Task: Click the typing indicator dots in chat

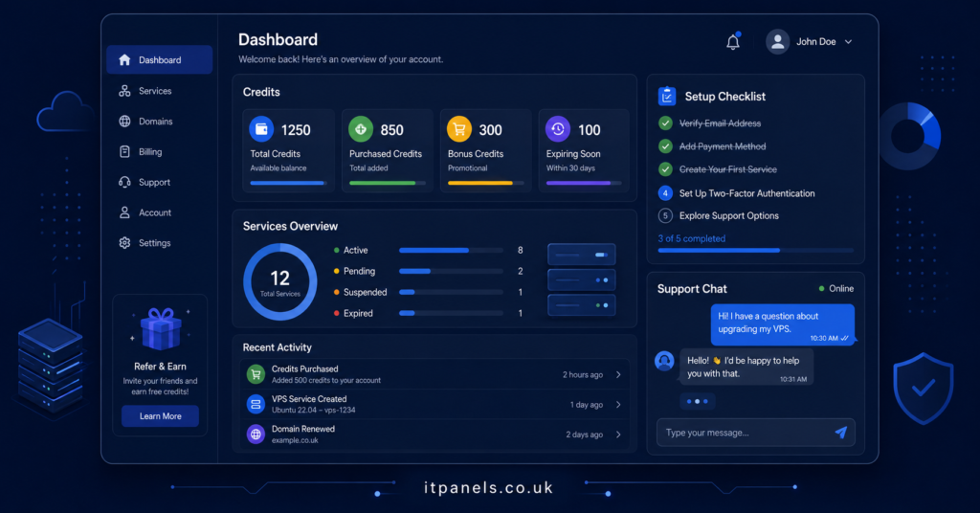Action: 697,401
